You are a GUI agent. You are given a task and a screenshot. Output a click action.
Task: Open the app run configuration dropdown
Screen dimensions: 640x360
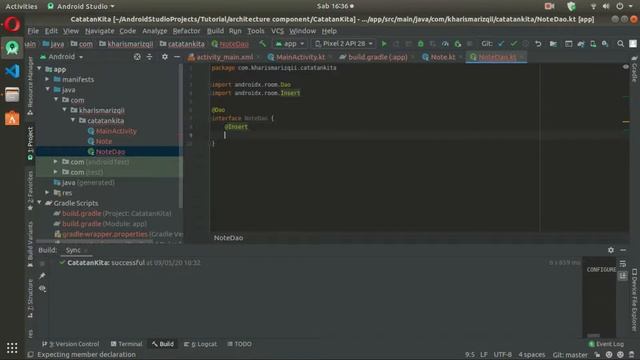[x=289, y=44]
